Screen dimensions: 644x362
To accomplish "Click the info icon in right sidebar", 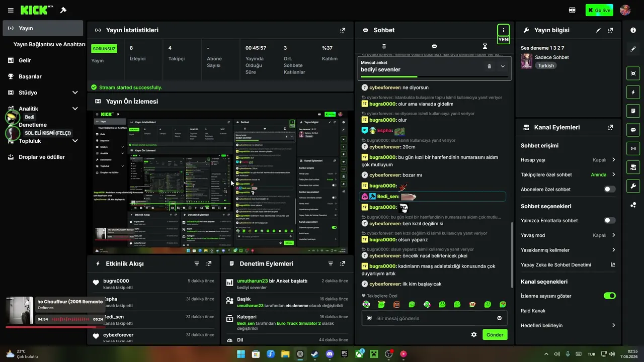I will [x=633, y=30].
